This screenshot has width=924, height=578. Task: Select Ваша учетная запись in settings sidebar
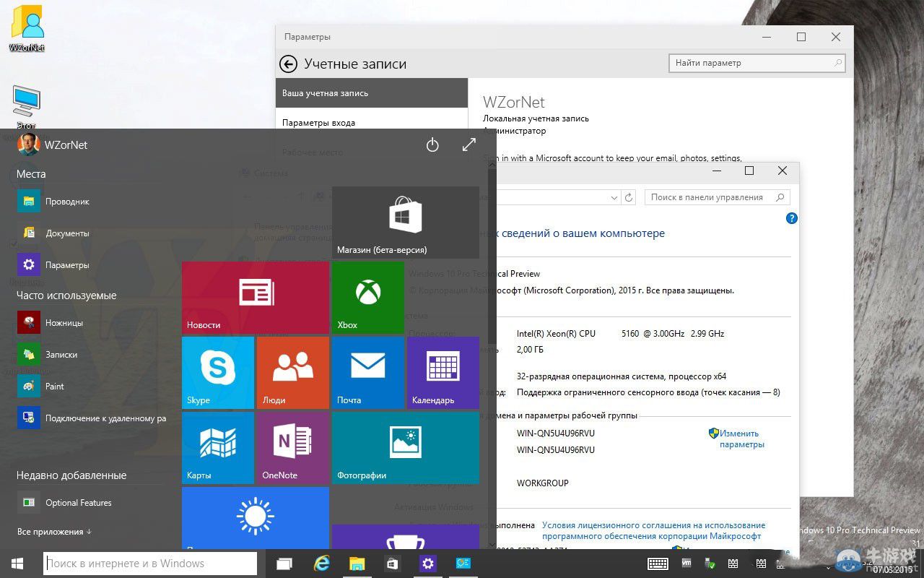point(372,93)
